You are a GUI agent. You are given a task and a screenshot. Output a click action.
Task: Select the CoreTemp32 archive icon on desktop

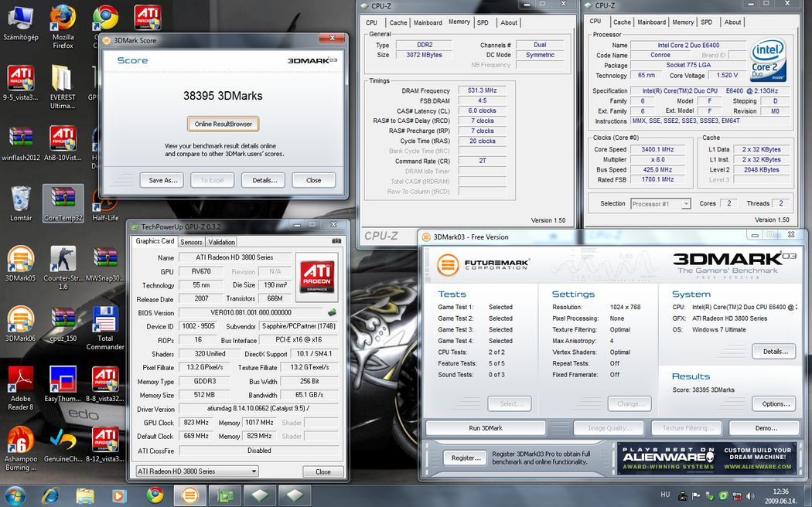tap(63, 204)
